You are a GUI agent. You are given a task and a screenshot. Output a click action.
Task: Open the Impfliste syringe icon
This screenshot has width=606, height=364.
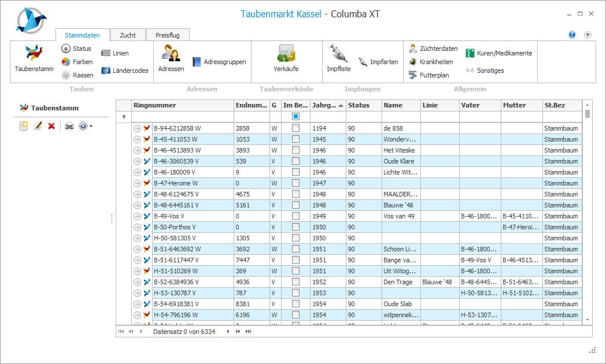338,54
